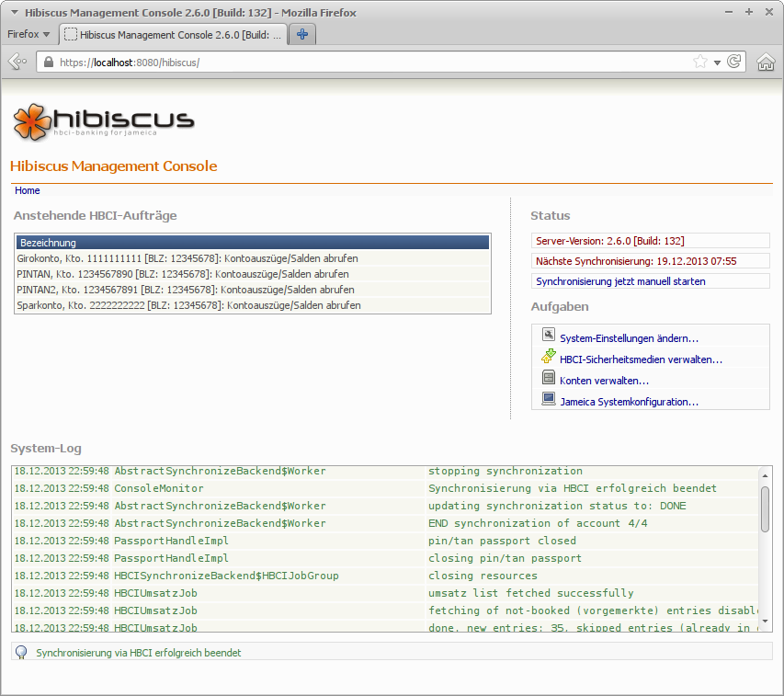This screenshot has width=784, height=696.
Task: Click log entry 'closing resources'
Action: (x=483, y=576)
